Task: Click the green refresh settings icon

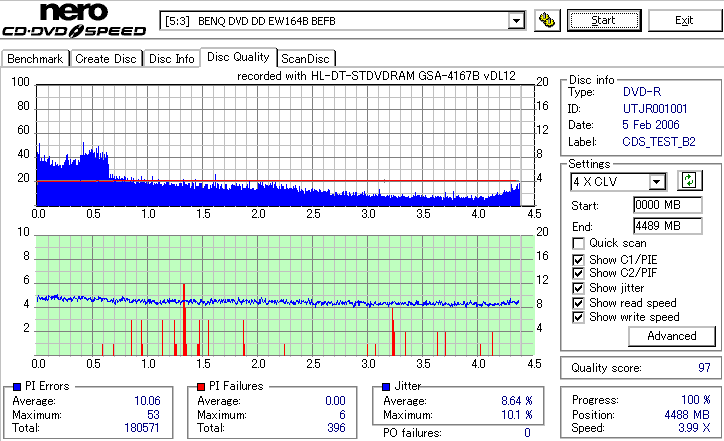Action: pos(689,181)
